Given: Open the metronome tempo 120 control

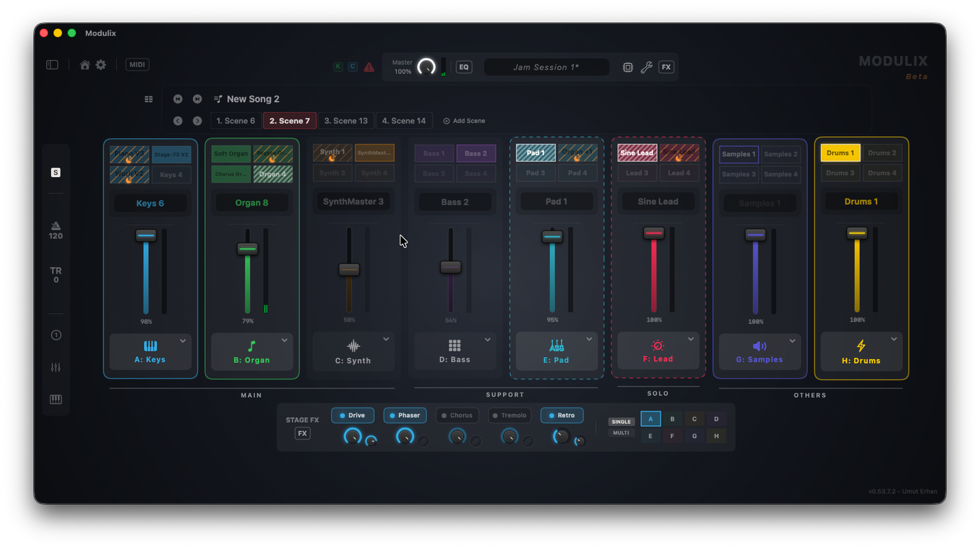Looking at the screenshot, I should (56, 230).
